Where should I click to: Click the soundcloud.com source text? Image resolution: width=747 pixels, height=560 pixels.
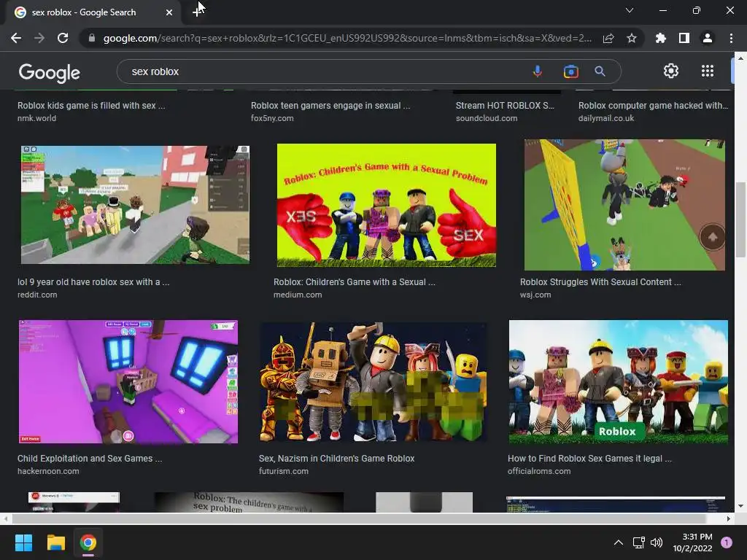[x=487, y=118]
